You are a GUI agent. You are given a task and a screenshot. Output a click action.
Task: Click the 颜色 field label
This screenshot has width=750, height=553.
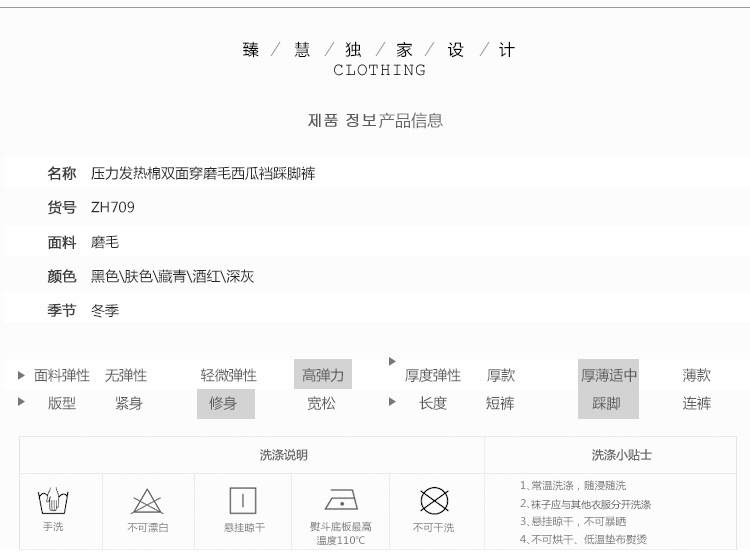pos(62,276)
